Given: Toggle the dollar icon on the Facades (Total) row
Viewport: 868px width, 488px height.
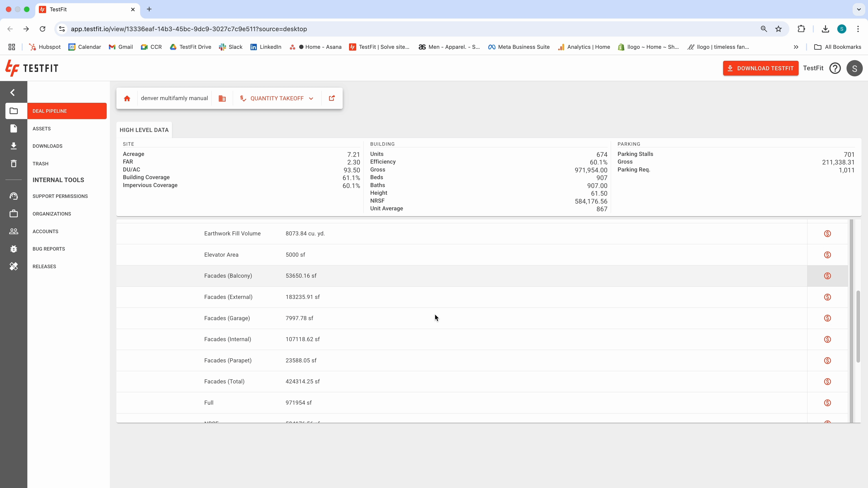Looking at the screenshot, I should [828, 381].
